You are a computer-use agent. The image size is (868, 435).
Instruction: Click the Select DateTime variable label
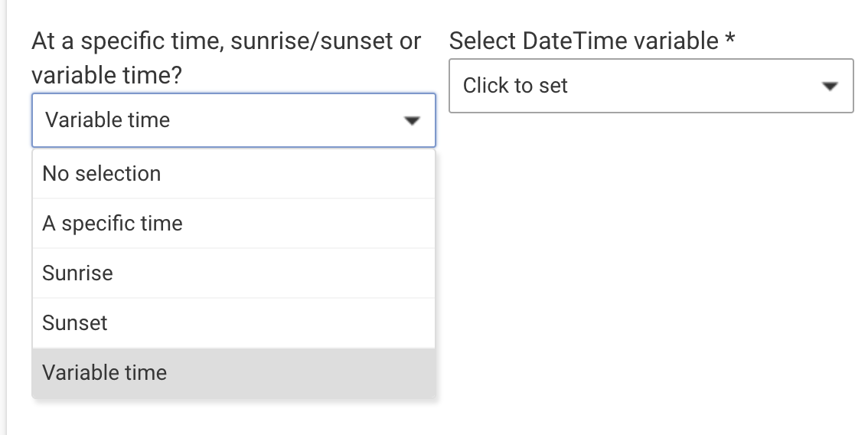point(583,41)
